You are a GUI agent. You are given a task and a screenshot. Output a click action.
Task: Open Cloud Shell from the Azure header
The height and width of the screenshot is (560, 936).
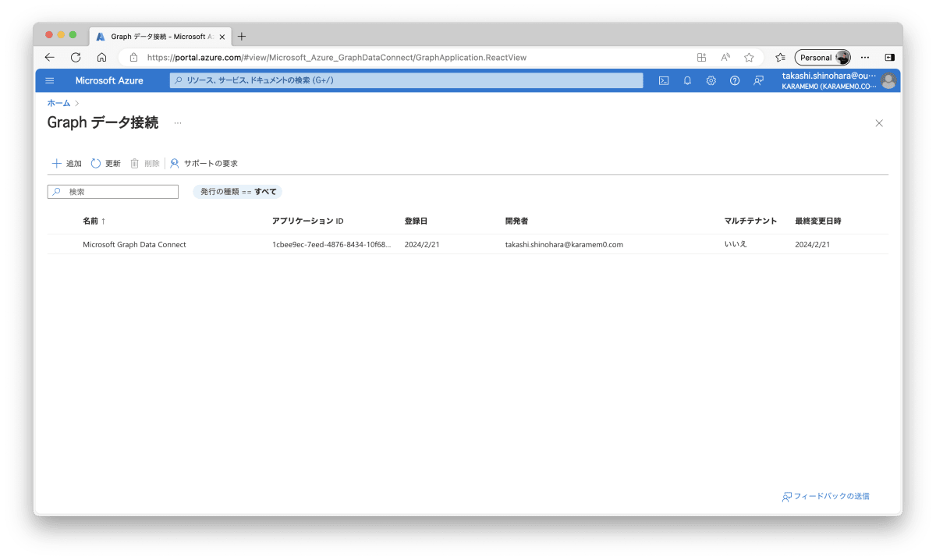tap(664, 80)
